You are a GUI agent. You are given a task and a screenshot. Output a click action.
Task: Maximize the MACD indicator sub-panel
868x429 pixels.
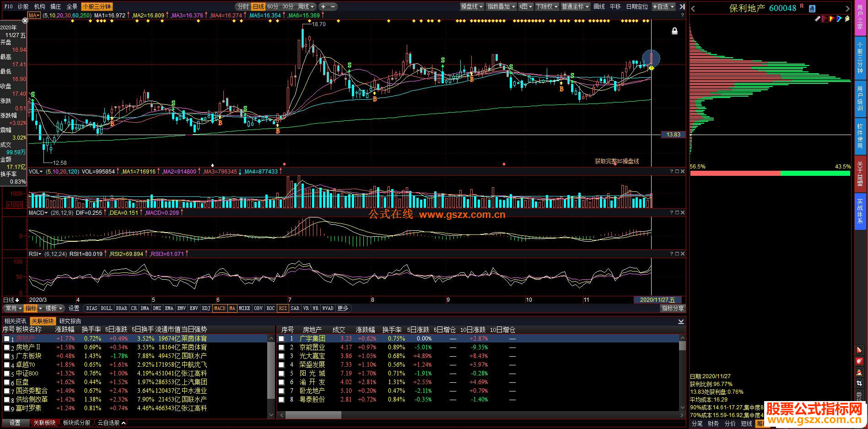point(677,212)
